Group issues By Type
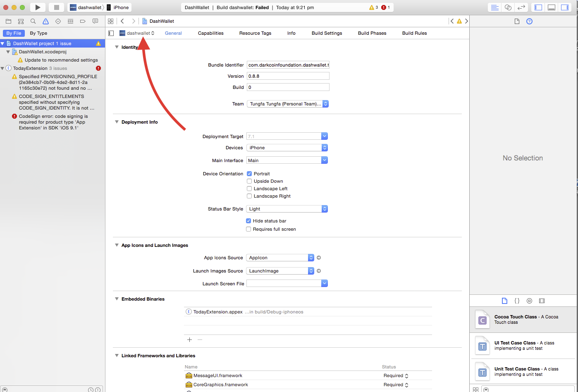This screenshot has height=392, width=578. [38, 33]
